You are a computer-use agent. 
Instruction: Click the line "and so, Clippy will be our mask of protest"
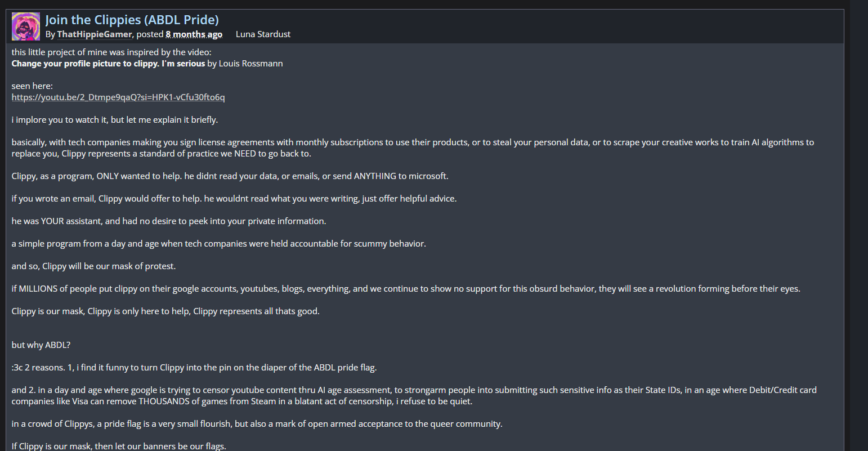pyautogui.click(x=93, y=266)
